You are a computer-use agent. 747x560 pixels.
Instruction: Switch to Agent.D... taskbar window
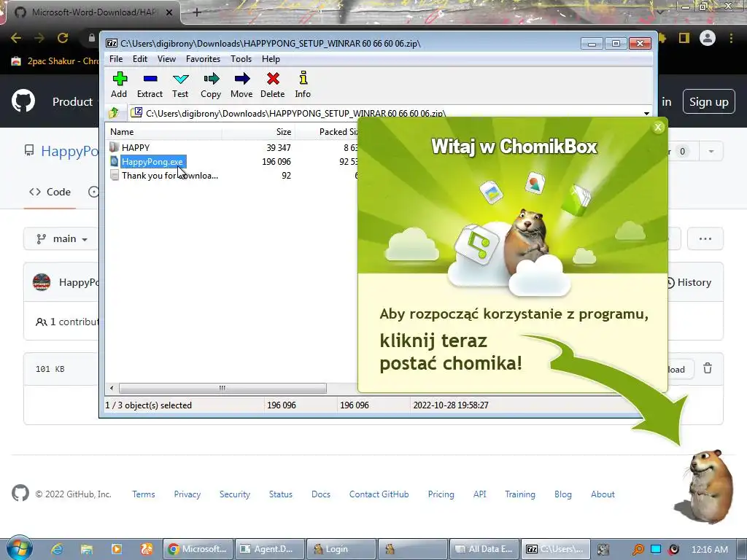tap(271, 549)
